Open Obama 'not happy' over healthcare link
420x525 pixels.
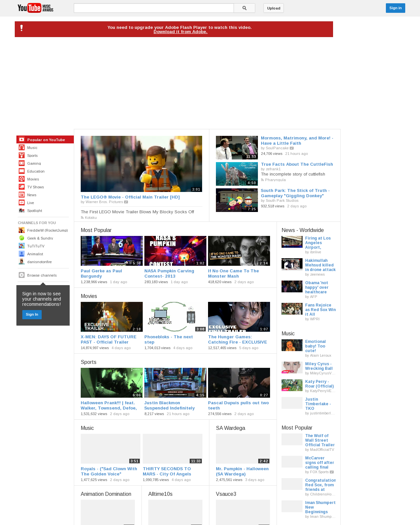click(317, 287)
